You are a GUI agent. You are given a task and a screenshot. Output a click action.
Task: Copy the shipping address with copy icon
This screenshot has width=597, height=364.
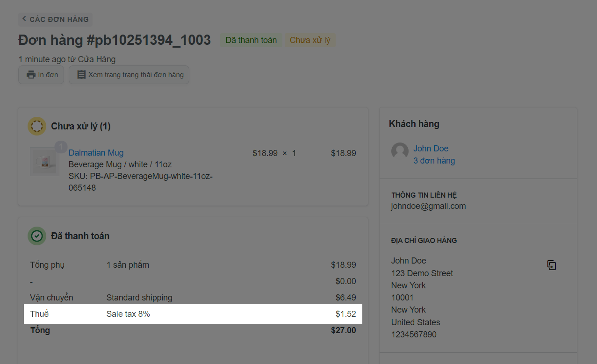pos(552,265)
